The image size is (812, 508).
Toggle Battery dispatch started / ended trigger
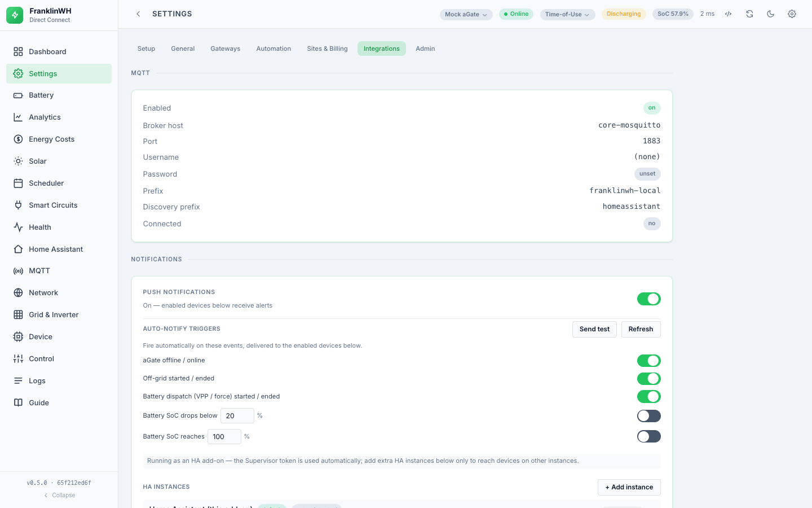[x=649, y=397]
